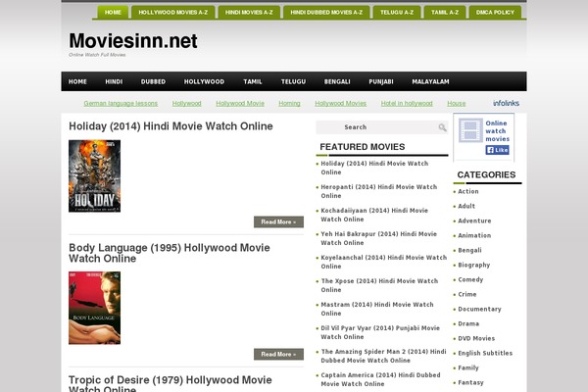Select Malayalam in the navigation bar
This screenshot has width=588, height=392.
click(430, 82)
